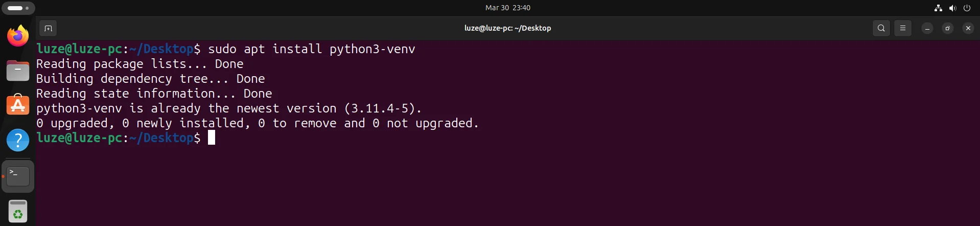Click the network status icon
The width and height of the screenshot is (980, 226).
[938, 8]
